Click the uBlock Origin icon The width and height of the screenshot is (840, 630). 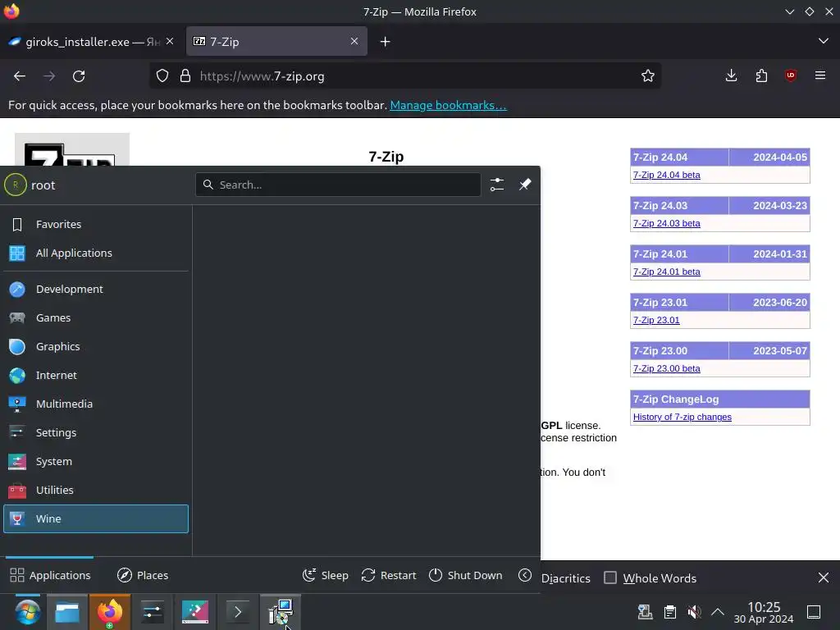coord(791,76)
